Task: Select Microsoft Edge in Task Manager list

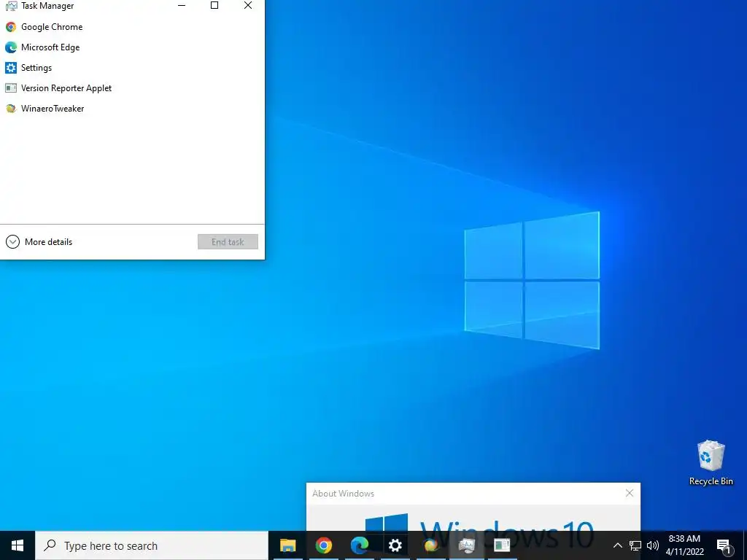Action: (x=132, y=47)
